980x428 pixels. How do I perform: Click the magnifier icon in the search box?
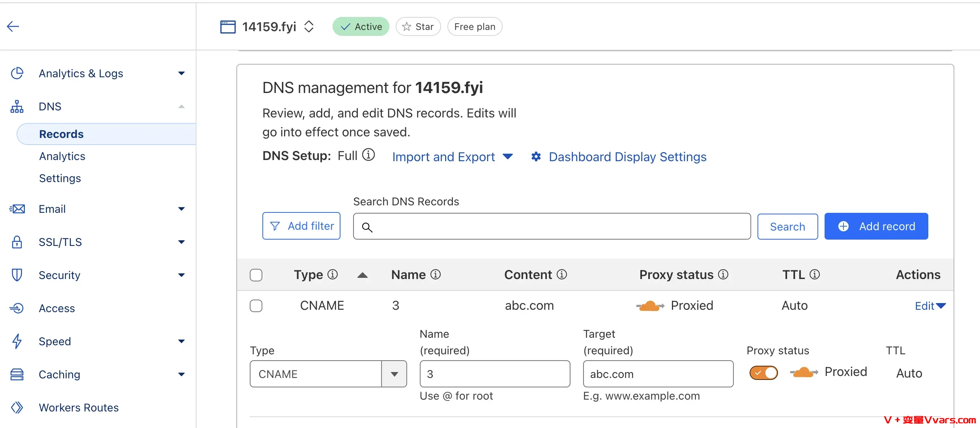pos(367,227)
